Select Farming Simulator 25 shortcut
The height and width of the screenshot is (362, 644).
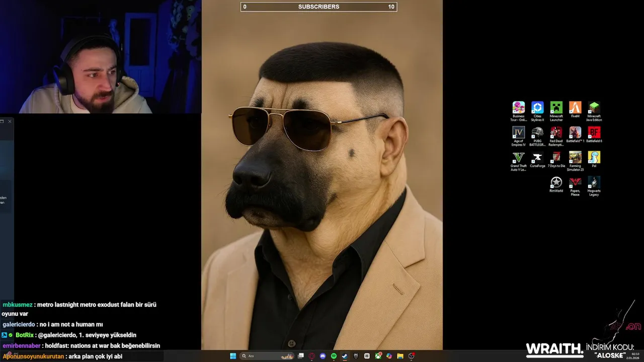click(x=575, y=161)
